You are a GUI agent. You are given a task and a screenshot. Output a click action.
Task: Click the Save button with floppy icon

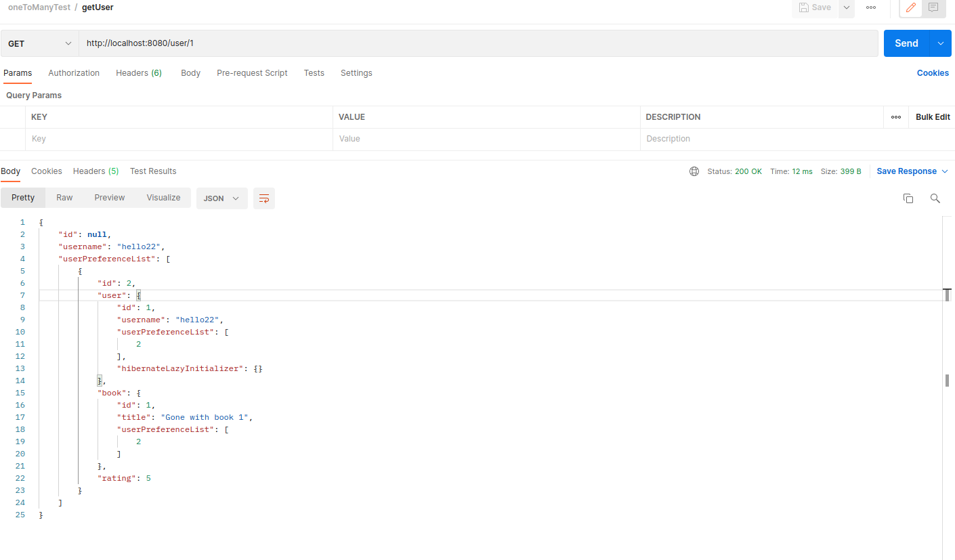tap(815, 7)
